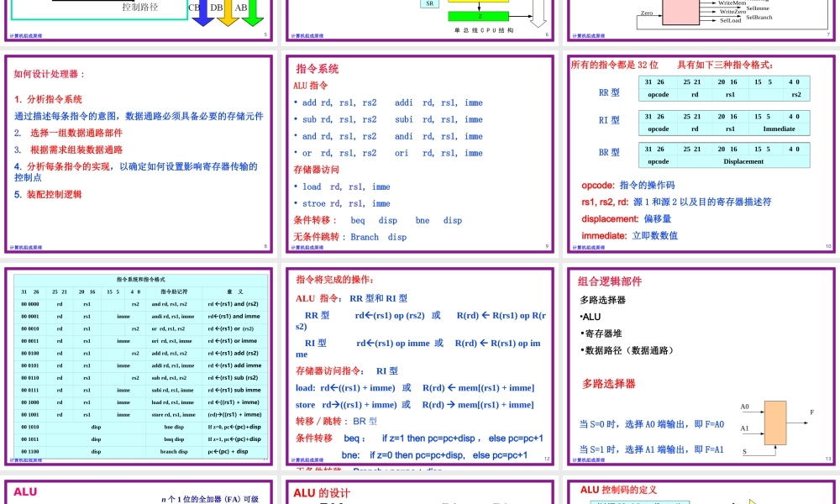Click the •ALU bullet on slide 13
Viewport: 840px width, 504px height.
(x=591, y=317)
